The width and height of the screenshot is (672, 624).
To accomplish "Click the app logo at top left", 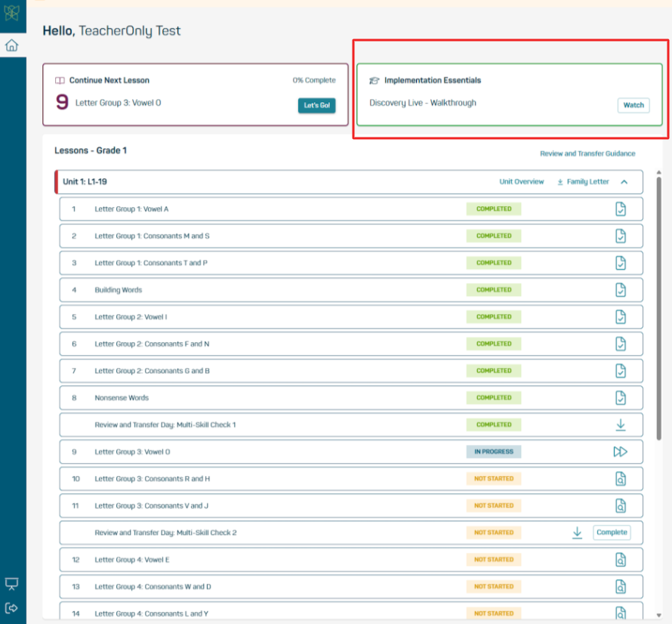I will pyautogui.click(x=11, y=15).
